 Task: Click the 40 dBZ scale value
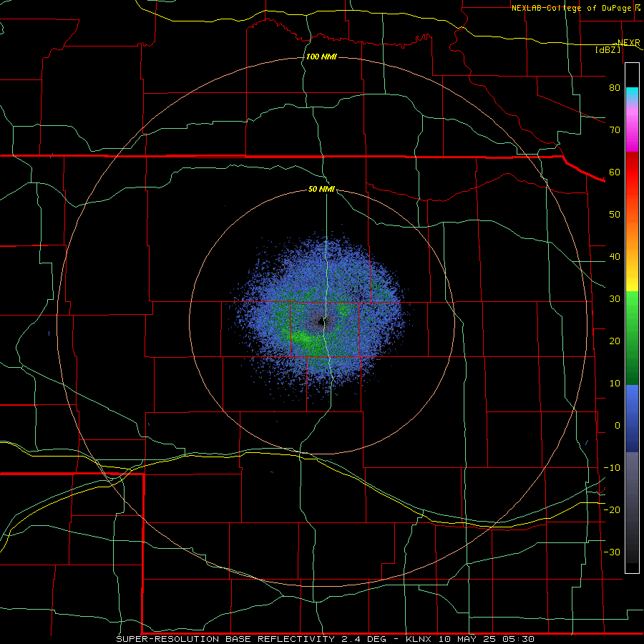click(615, 257)
